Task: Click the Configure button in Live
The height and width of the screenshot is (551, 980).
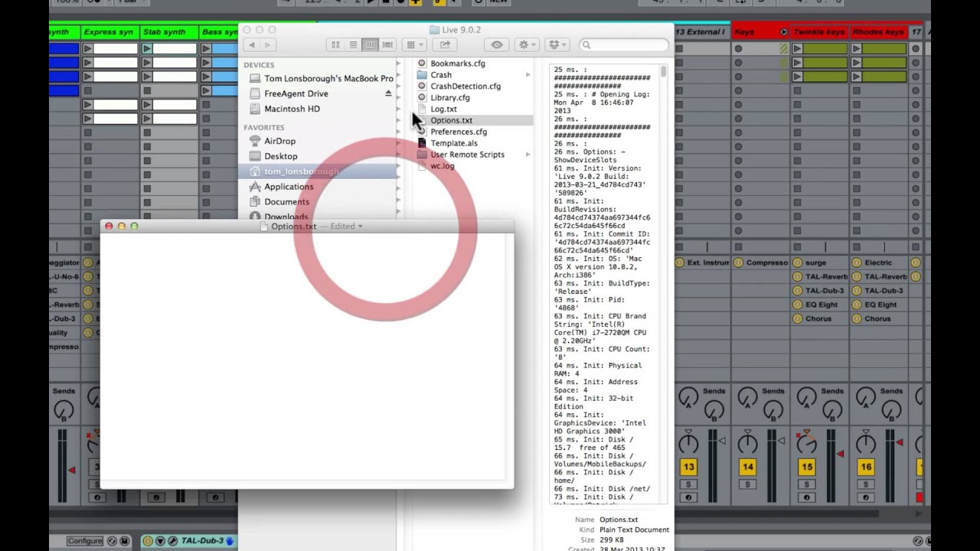Action: coord(84,541)
